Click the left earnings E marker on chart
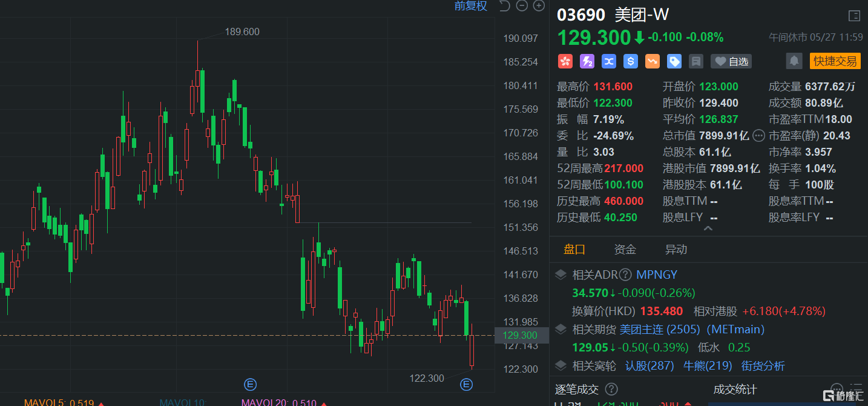Viewport: 868px width, 406px height. pyautogui.click(x=250, y=384)
